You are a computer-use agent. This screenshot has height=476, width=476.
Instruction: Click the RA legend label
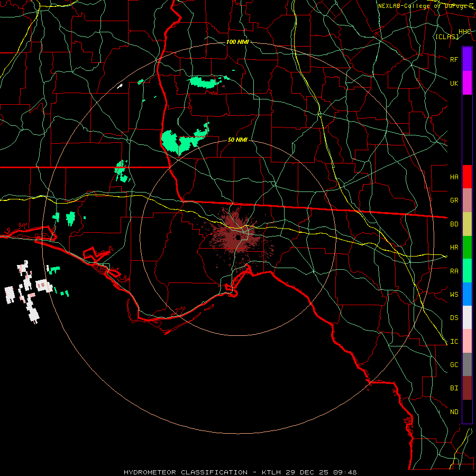pyautogui.click(x=454, y=271)
